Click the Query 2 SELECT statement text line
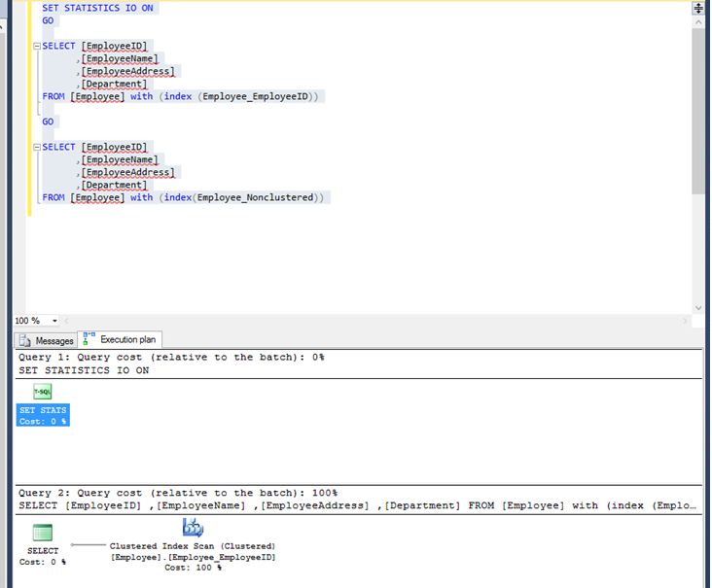This screenshot has height=588, width=712. 357,505
